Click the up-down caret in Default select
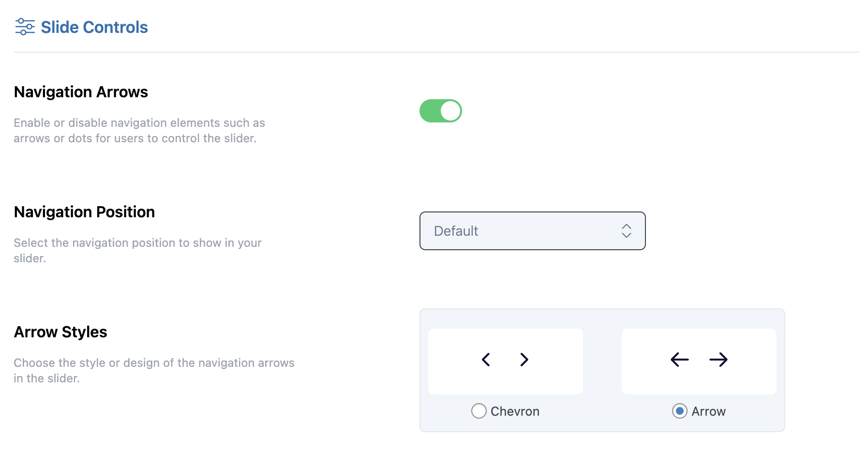This screenshot has width=868, height=452. pos(627,231)
